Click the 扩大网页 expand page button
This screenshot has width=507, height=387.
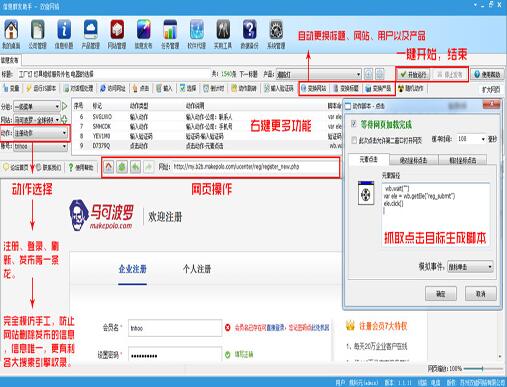pyautogui.click(x=491, y=89)
